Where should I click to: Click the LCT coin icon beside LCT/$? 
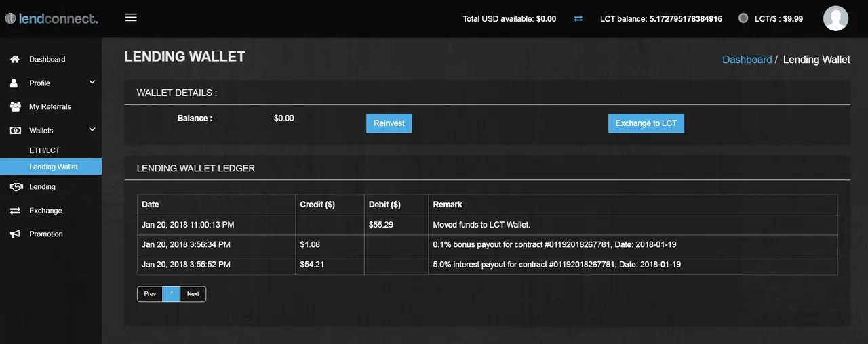[x=743, y=18]
